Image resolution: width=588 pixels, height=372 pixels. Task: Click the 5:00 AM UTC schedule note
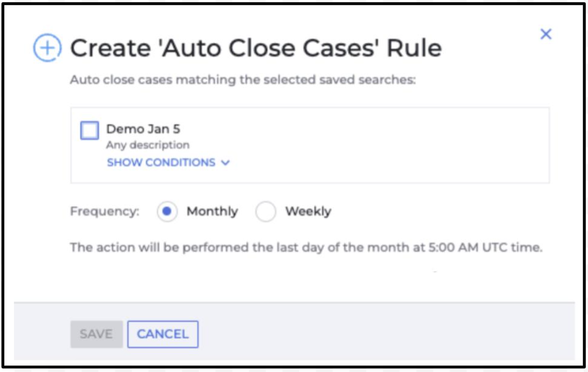(306, 248)
